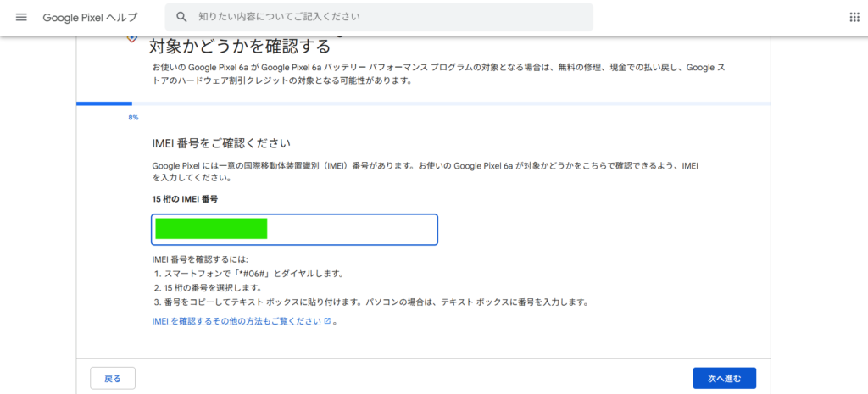Open the IMEI を確認するその他の方法 link

[x=236, y=321]
